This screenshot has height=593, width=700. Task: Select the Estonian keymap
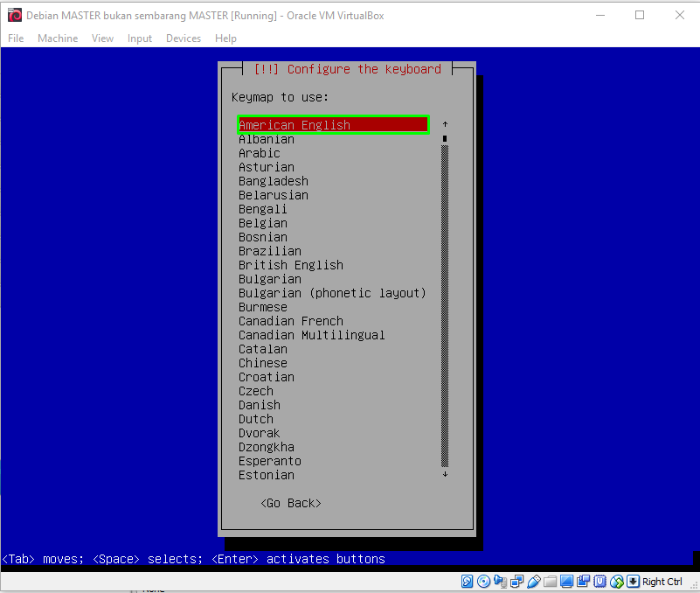tap(267, 475)
